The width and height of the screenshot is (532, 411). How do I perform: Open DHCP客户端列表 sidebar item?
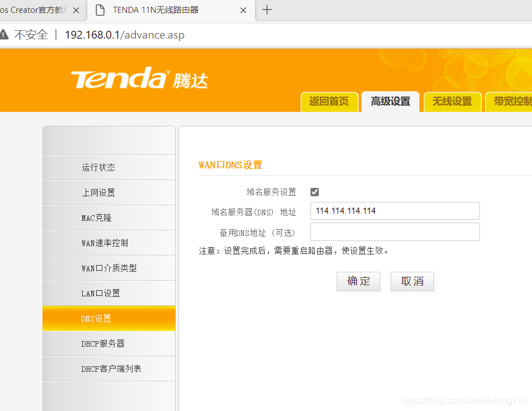point(109,369)
